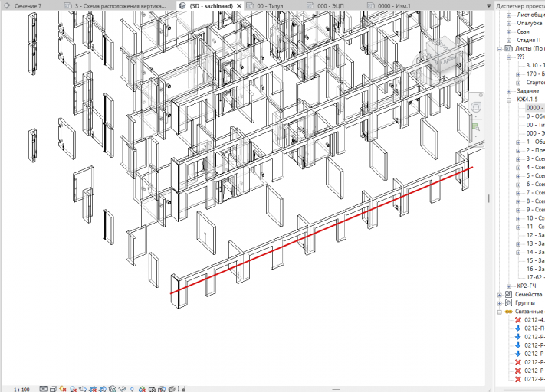Open the zoom options dropdown arrow on navigation bar
The image size is (545, 392).
click(x=476, y=136)
